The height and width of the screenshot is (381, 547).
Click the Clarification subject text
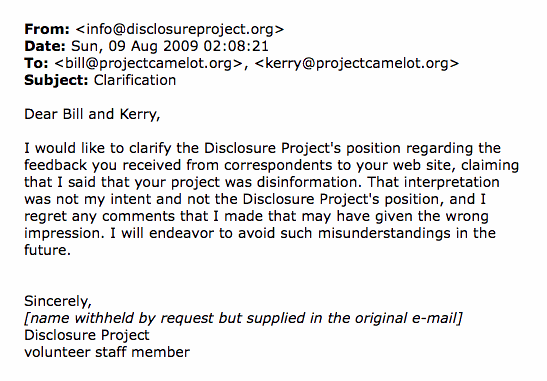[135, 80]
